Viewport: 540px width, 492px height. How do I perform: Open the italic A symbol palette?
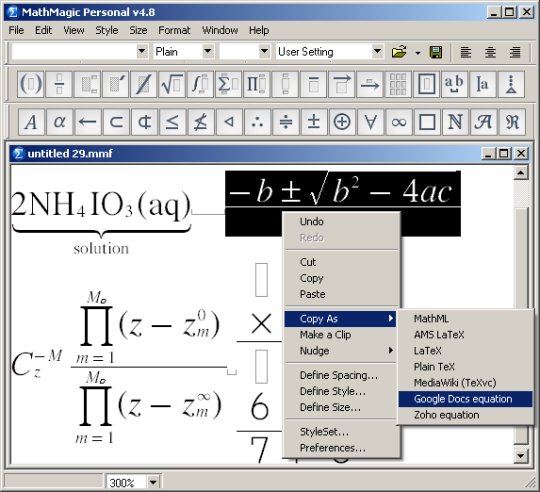coord(31,122)
